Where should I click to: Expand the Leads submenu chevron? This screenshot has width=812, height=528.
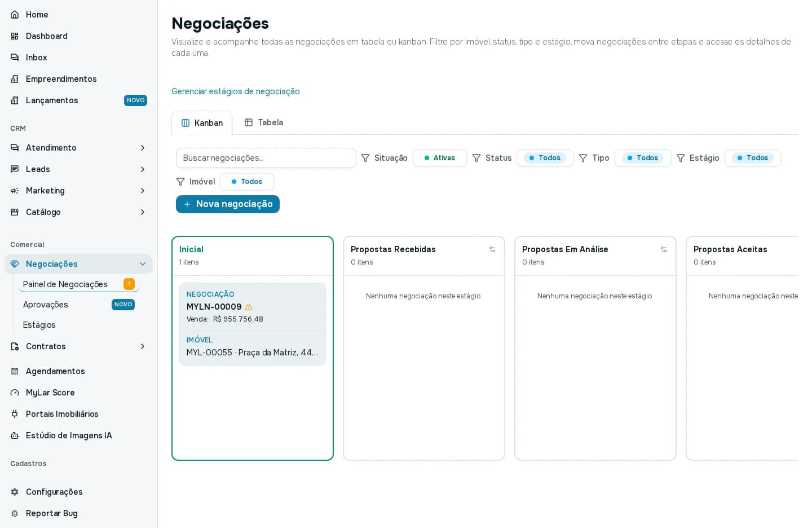pos(143,169)
